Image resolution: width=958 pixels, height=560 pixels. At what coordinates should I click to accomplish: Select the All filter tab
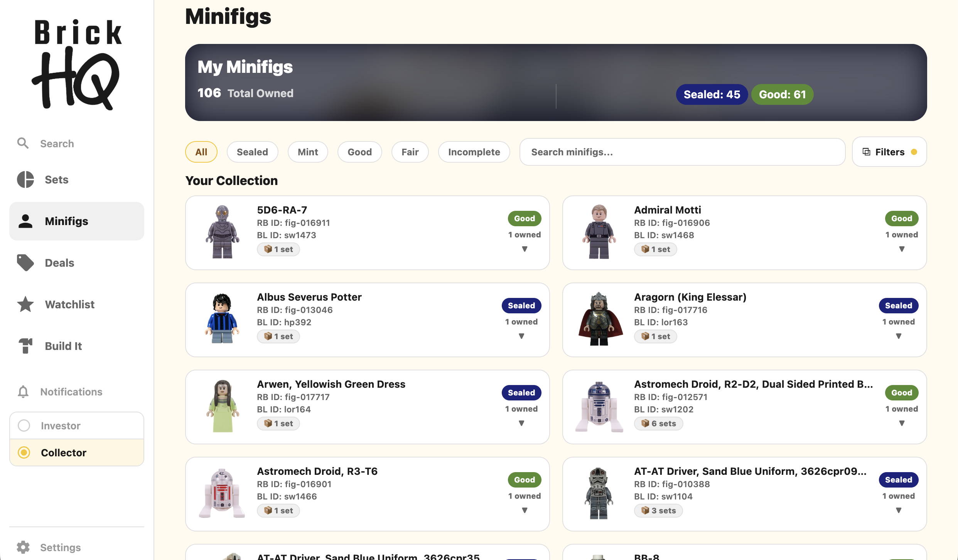coord(201,152)
